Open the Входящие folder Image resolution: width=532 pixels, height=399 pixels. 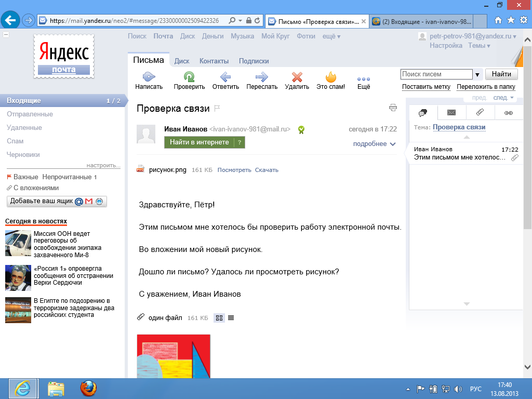pos(63,101)
